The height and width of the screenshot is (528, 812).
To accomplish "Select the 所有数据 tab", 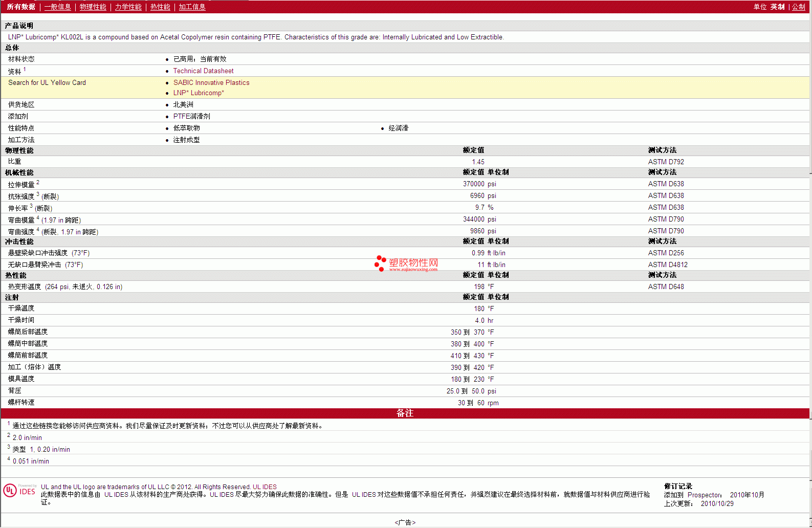I will [21, 7].
